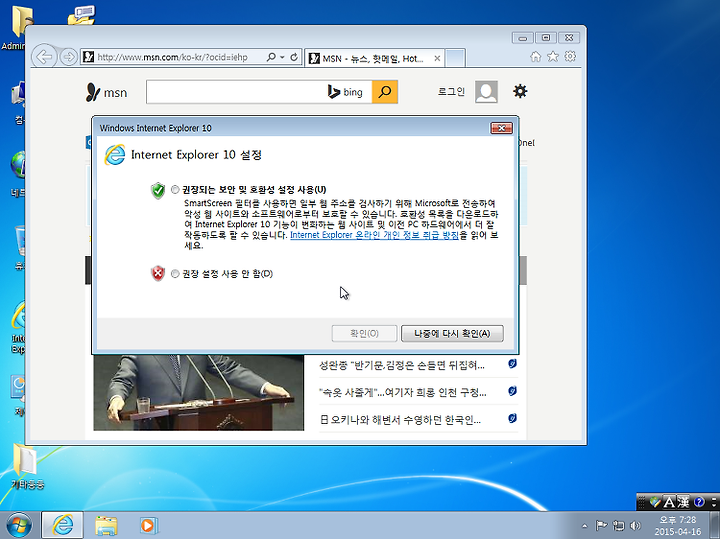Open the 기타등등 desktop folder

pyautogui.click(x=27, y=465)
